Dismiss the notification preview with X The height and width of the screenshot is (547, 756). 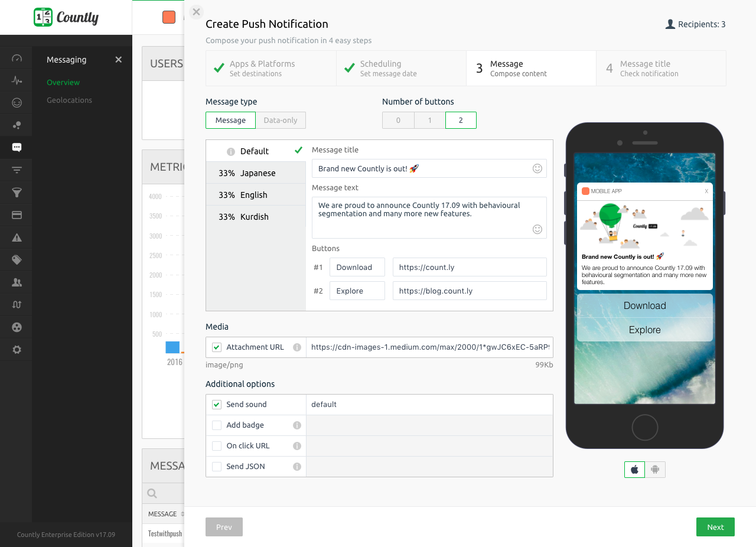pyautogui.click(x=706, y=191)
